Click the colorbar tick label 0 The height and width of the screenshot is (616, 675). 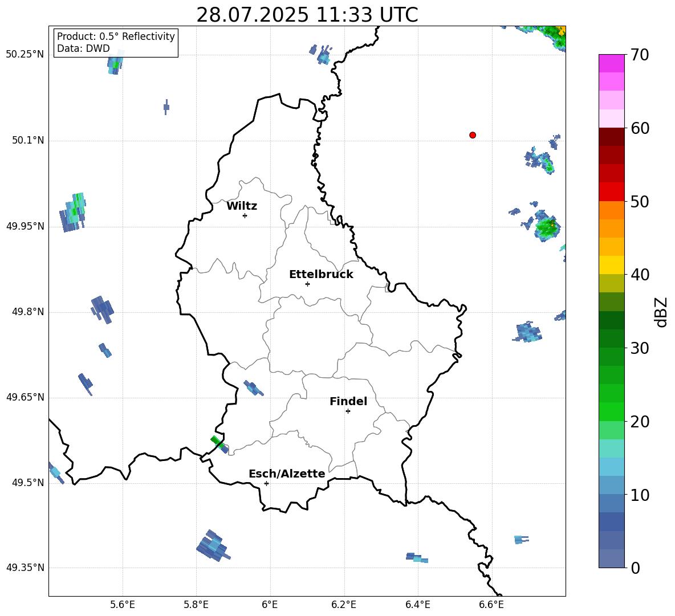click(635, 568)
